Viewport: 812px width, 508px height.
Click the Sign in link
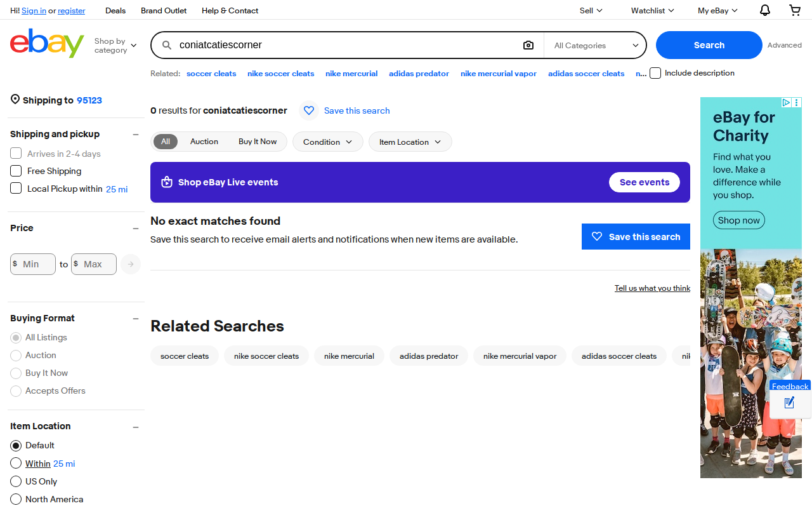coord(34,10)
